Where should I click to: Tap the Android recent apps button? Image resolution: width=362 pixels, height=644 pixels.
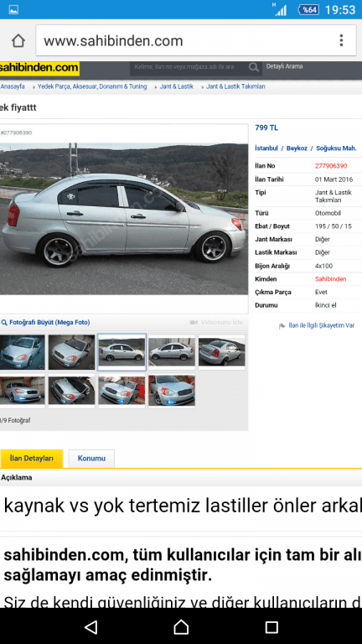click(271, 626)
